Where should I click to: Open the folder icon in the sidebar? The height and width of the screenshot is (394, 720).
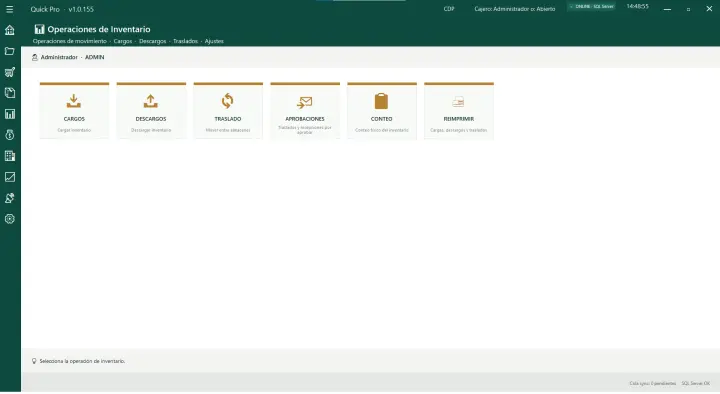tap(10, 51)
